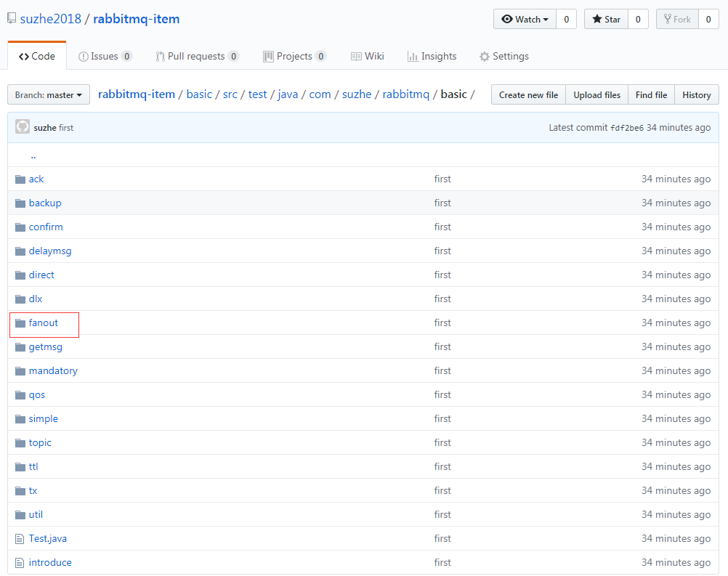Open the introduce file link
This screenshot has width=728, height=576.
click(x=50, y=563)
